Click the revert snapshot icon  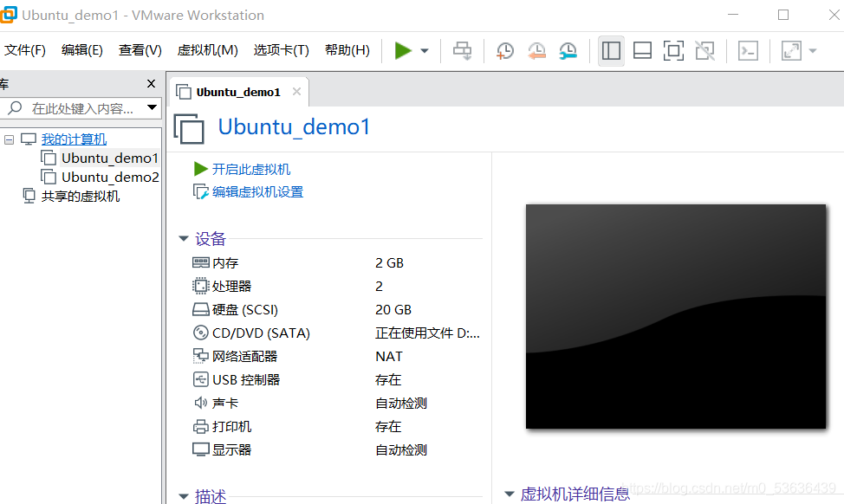click(x=536, y=50)
